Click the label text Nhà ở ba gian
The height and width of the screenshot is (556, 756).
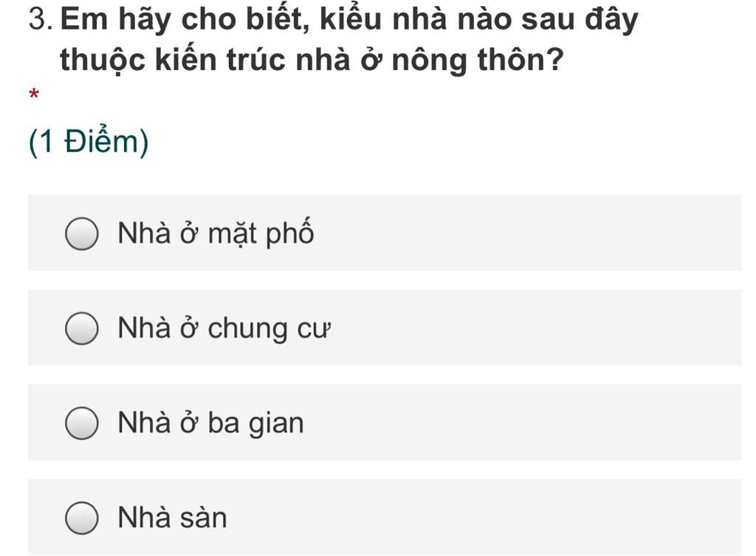[x=210, y=423]
